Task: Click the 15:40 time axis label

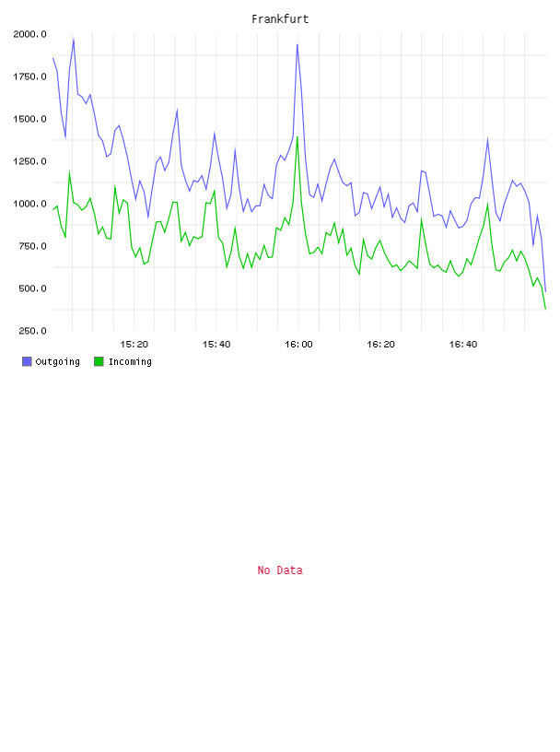Action: 216,345
